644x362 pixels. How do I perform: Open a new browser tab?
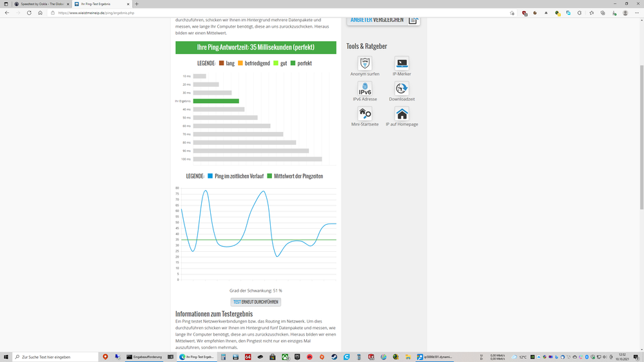click(x=137, y=4)
